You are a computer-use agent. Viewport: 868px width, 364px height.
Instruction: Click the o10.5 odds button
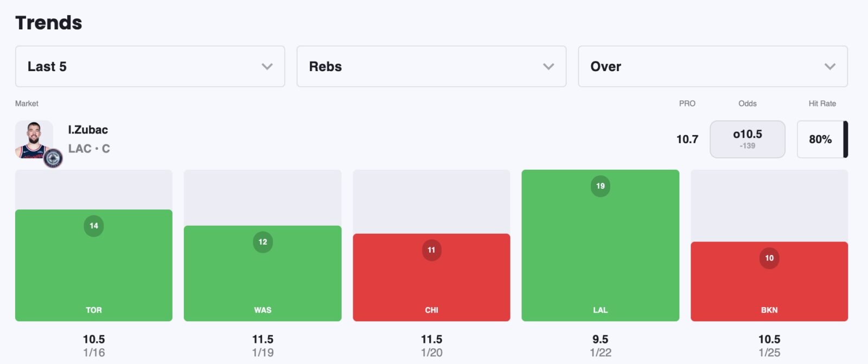747,139
